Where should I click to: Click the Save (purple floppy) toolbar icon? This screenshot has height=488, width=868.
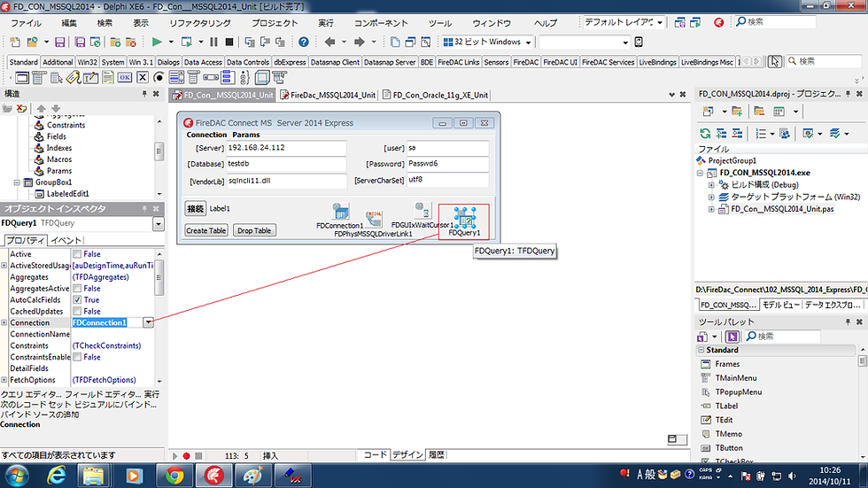tap(60, 42)
